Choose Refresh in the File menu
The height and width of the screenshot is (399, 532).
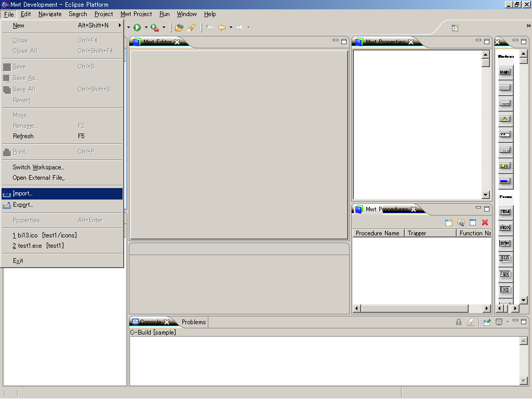coord(62,136)
